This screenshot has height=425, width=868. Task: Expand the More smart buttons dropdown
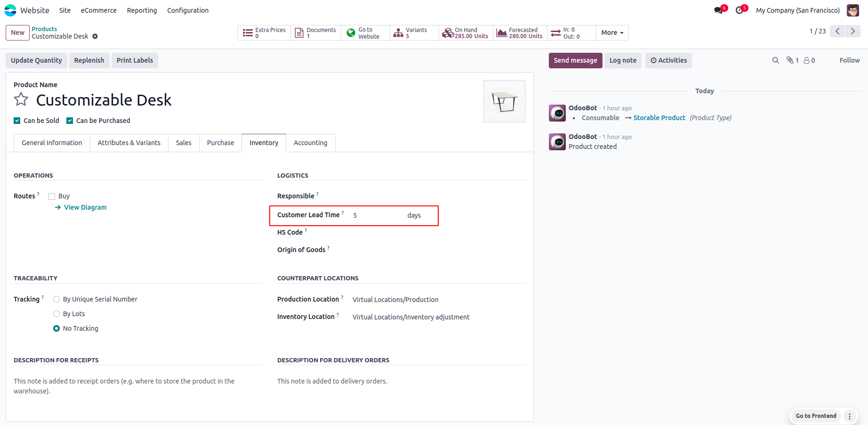[x=612, y=33]
